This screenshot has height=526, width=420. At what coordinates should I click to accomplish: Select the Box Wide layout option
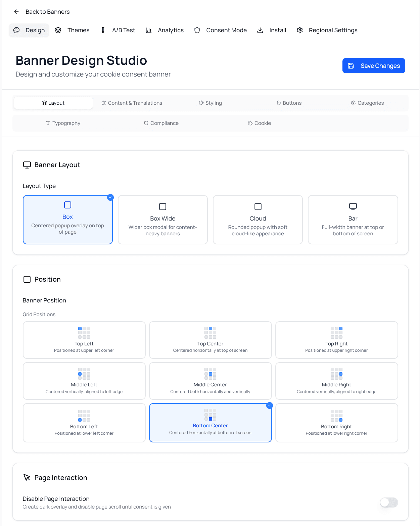point(163,220)
